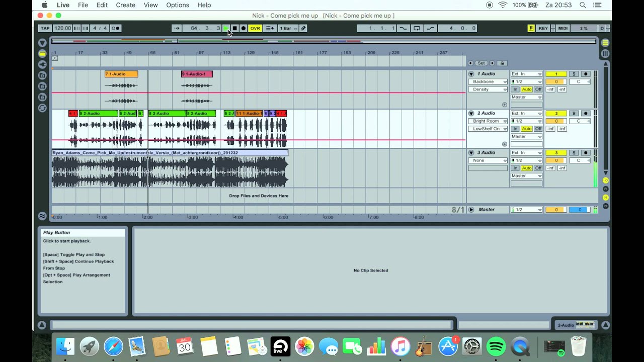The height and width of the screenshot is (362, 644).
Task: Toggle the Punch-Out switch
Action: (x=431, y=28)
